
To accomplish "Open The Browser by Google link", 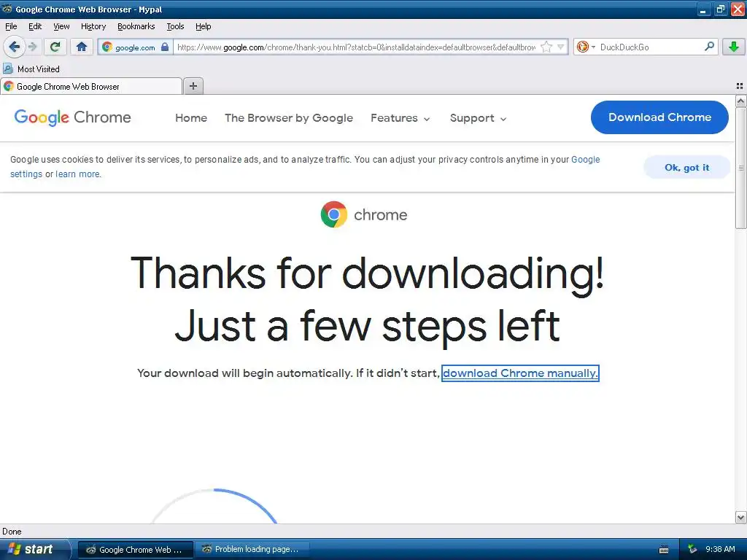I will [289, 118].
